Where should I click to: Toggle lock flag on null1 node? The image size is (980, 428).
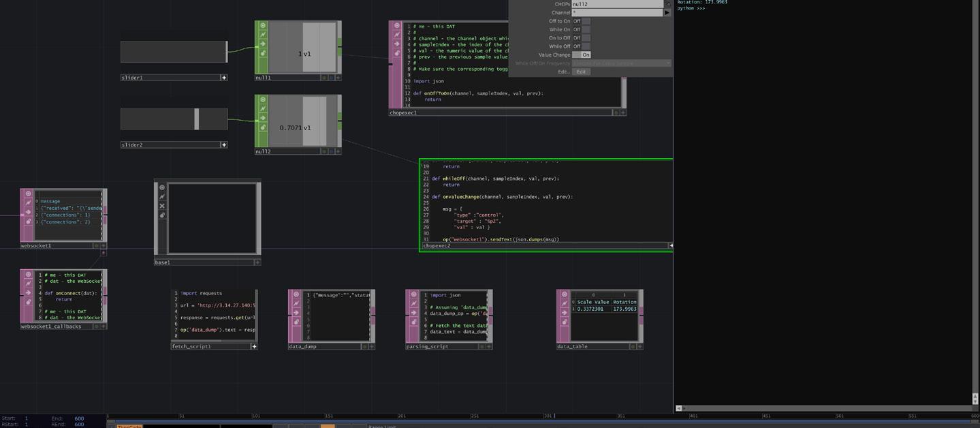[x=263, y=53]
